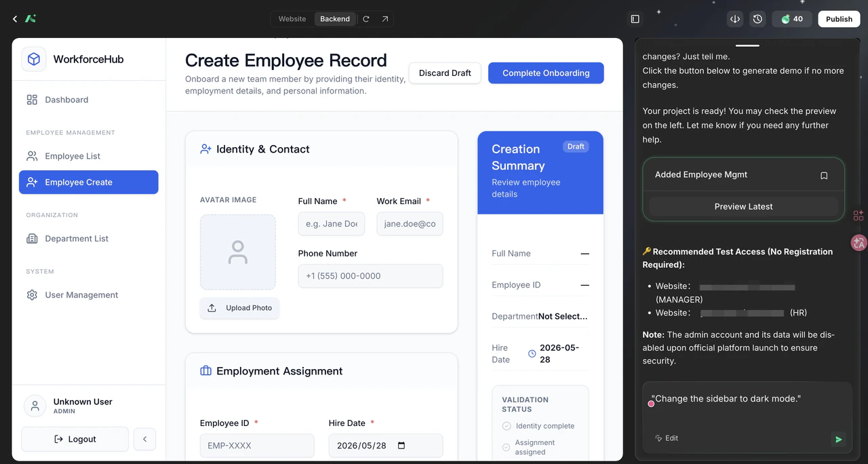Focus the Full Name input field
The width and height of the screenshot is (868, 464).
pyautogui.click(x=332, y=224)
